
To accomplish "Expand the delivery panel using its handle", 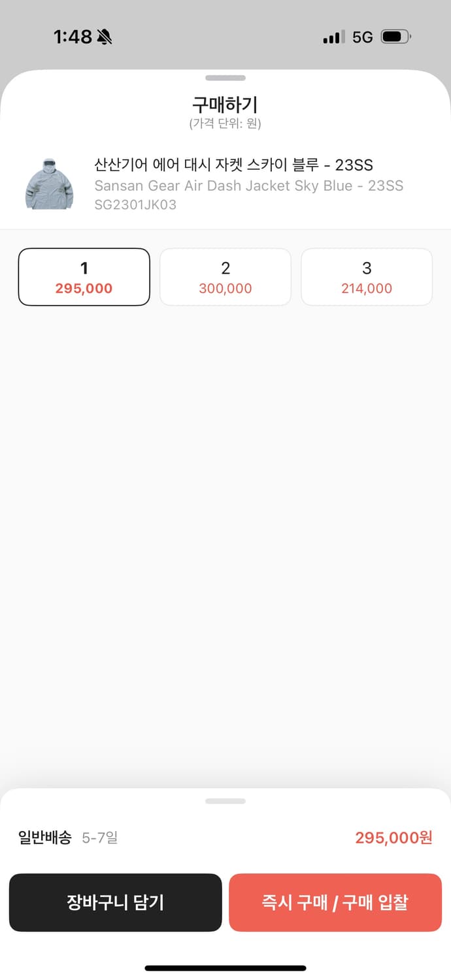I will (x=225, y=801).
